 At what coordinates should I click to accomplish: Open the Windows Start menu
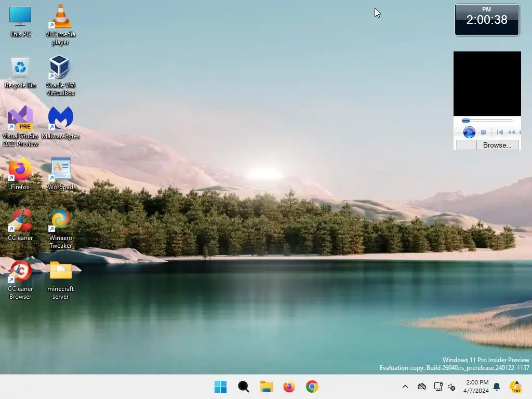220,387
